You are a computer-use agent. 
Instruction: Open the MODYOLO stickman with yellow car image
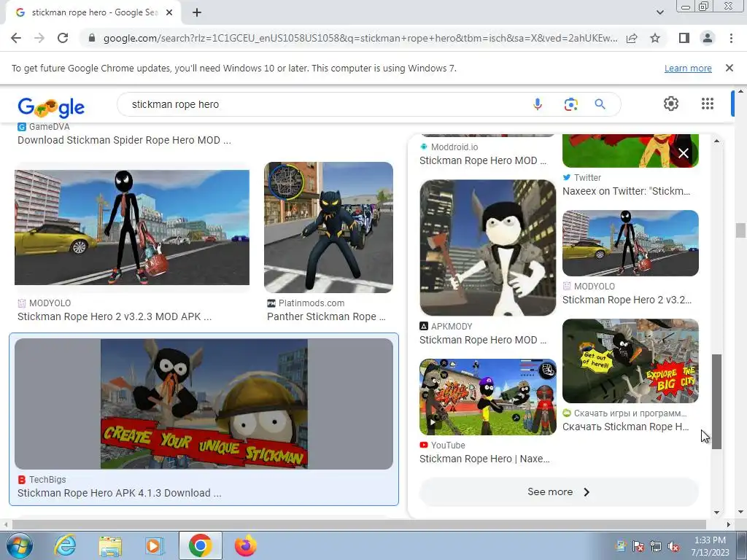point(132,227)
